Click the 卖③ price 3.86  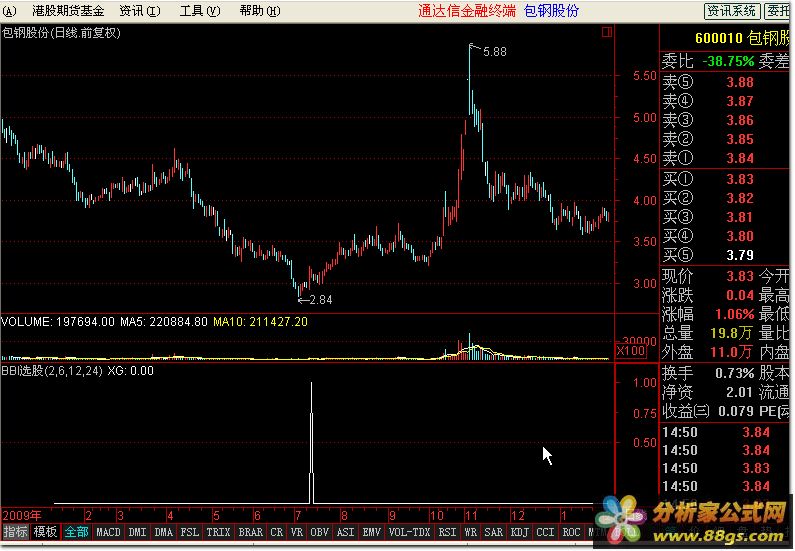click(x=740, y=120)
